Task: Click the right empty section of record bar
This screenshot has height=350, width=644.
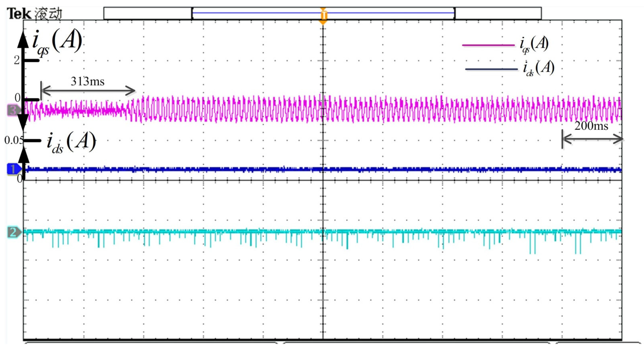Action: 498,13
